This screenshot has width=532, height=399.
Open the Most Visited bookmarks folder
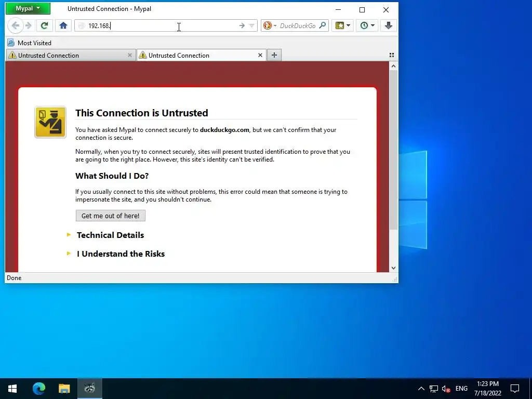click(30, 43)
